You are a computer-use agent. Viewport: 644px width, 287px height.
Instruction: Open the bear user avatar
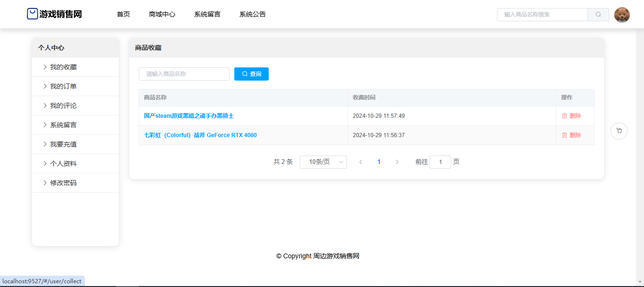pos(622,15)
